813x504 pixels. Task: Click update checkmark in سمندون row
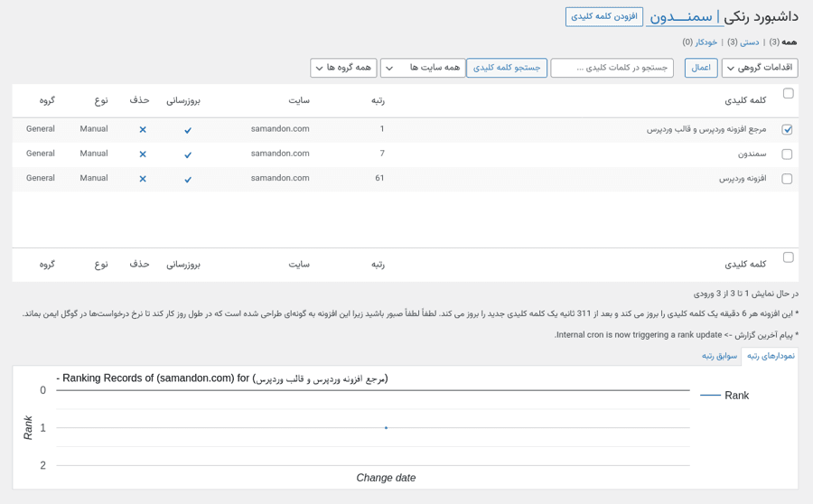tap(188, 154)
